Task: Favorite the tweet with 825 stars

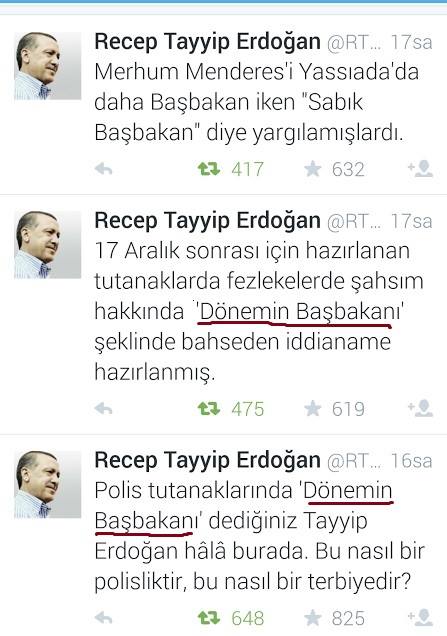Action: coord(313,618)
